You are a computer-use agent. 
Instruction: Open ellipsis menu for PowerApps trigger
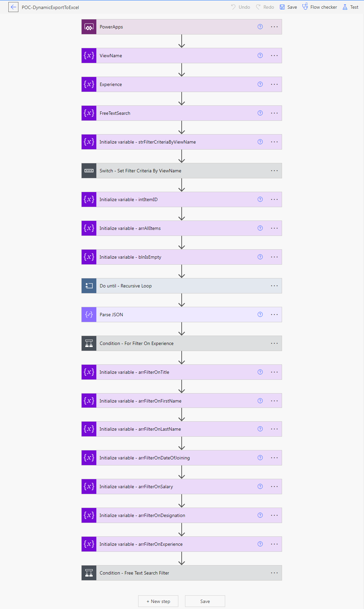click(x=274, y=27)
